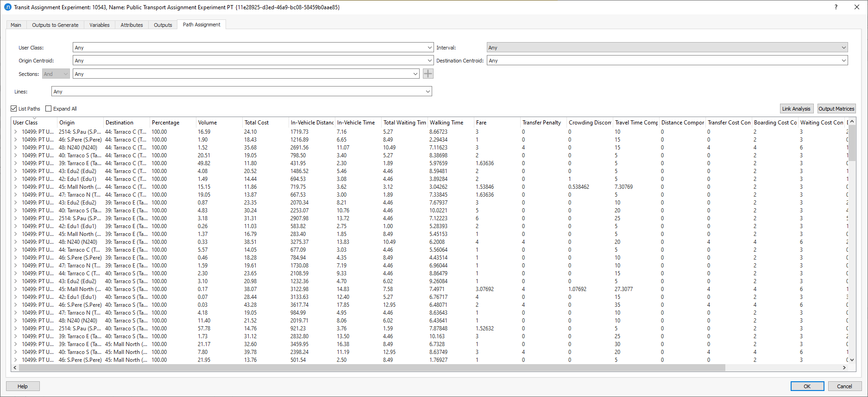Click the vertical scrollbar thumb of the table

pyautogui.click(x=852, y=143)
